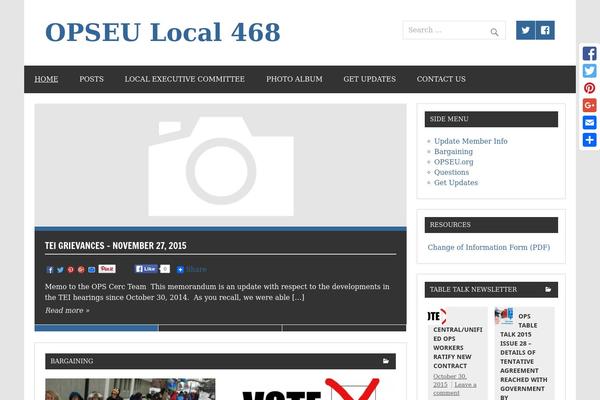Image resolution: width=600 pixels, height=400 pixels.
Task: Open the Bargaining side menu link
Action: (453, 152)
